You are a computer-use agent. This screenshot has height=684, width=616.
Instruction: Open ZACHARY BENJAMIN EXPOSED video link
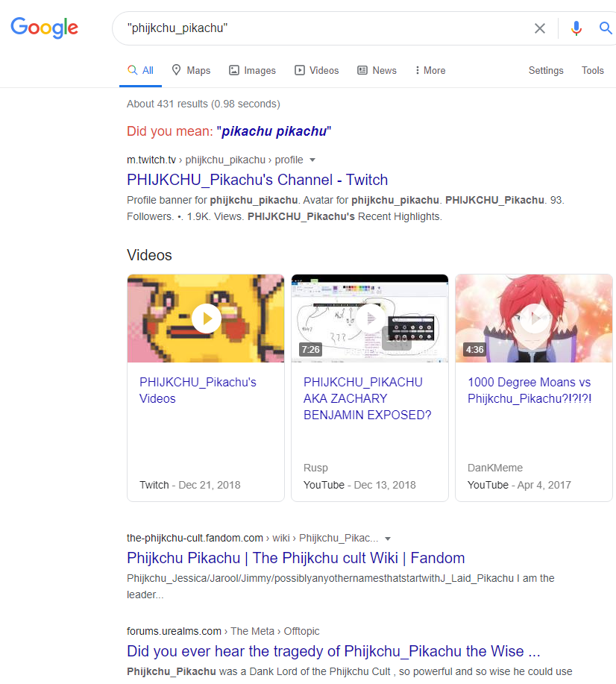368,398
